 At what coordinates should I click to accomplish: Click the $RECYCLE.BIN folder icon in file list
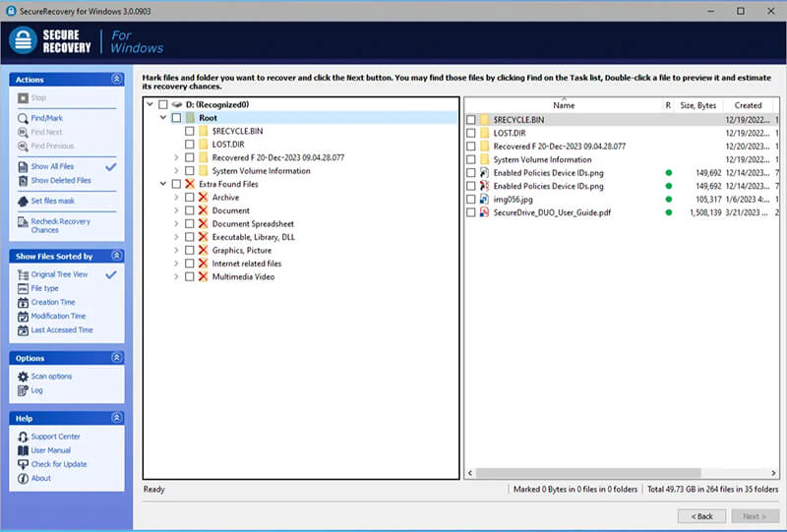tap(484, 120)
